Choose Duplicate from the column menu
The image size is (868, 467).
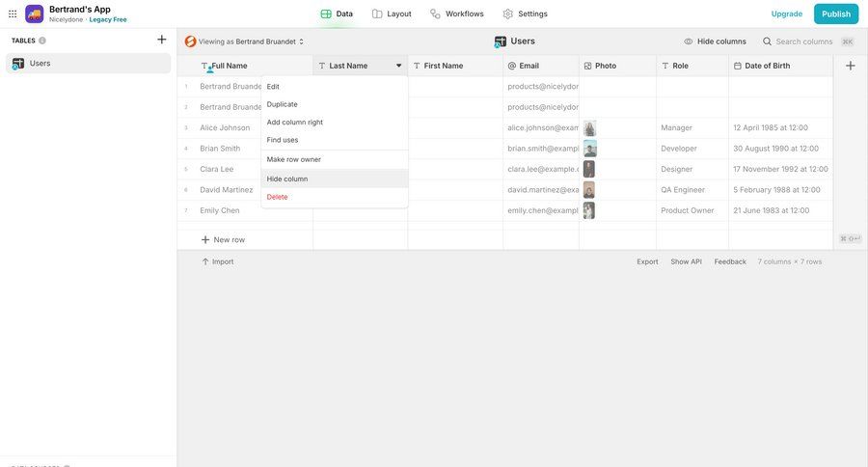335,104
